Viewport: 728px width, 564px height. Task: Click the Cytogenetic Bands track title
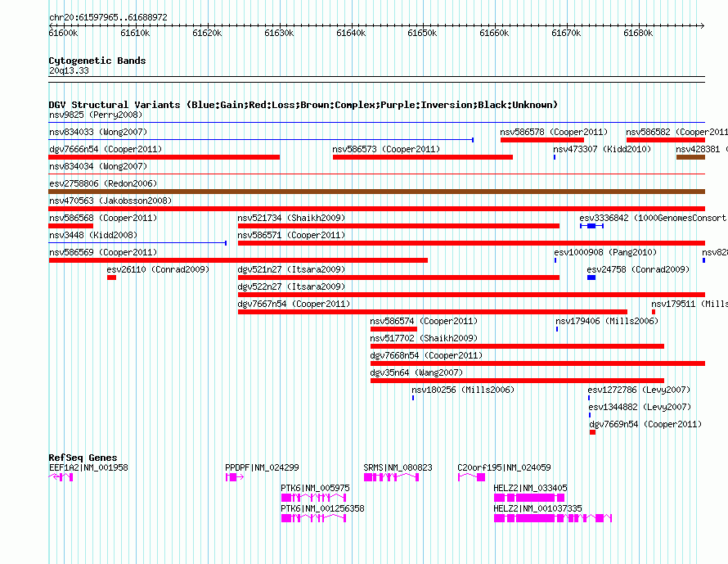click(97, 61)
